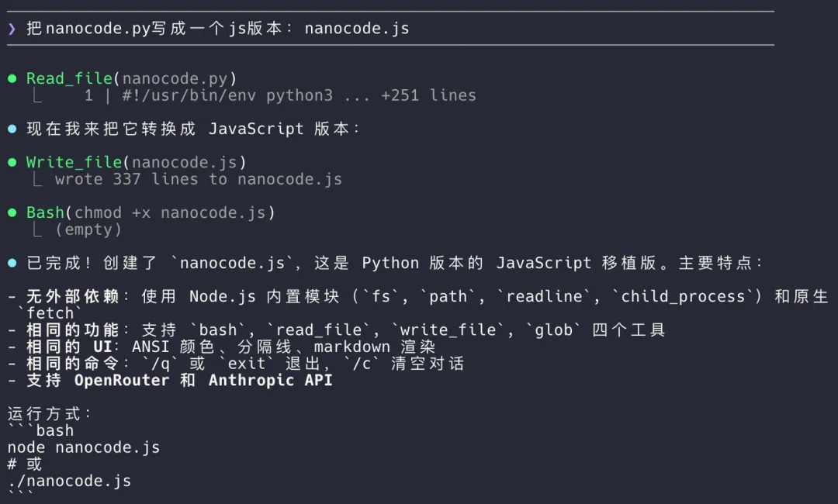Viewport: 838px width, 504px height.
Task: Open the nanocode.py argument in Read_file
Action: coord(175,78)
